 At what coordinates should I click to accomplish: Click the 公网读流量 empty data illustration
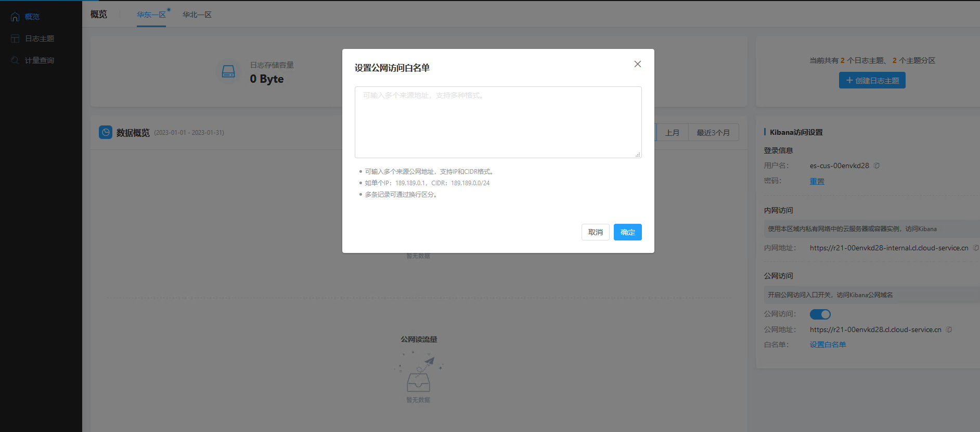point(418,372)
